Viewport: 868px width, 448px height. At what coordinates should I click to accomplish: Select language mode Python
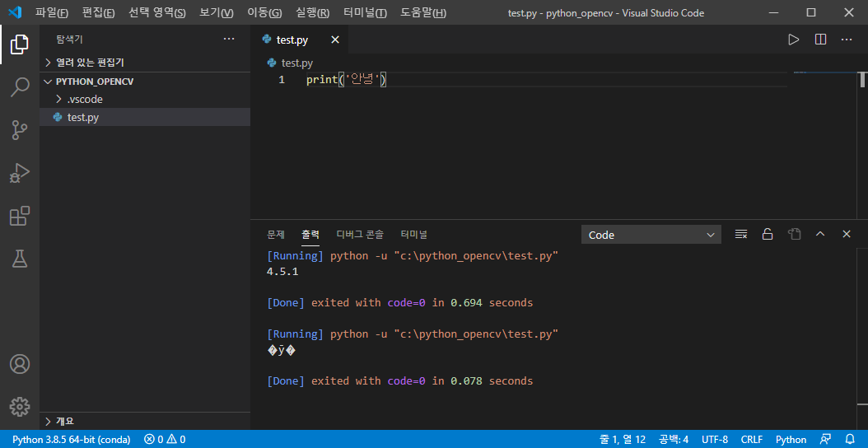pyautogui.click(x=791, y=440)
